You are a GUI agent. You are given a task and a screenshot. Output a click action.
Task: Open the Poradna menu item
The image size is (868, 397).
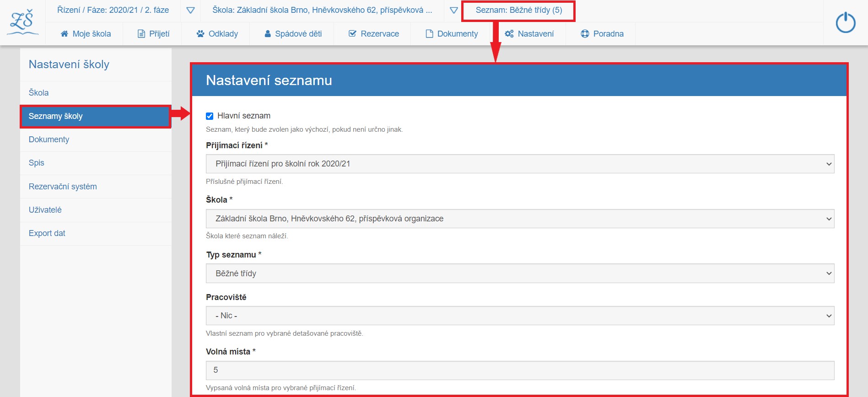[x=602, y=34]
